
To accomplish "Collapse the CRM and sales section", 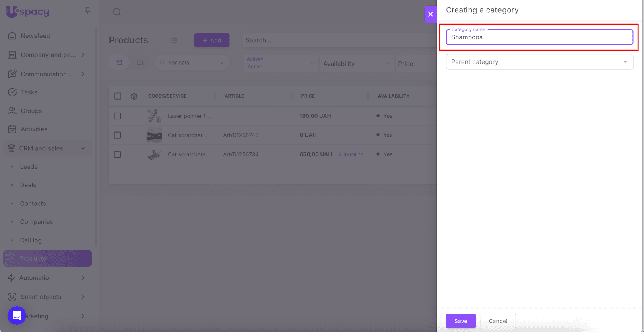I will pyautogui.click(x=83, y=148).
